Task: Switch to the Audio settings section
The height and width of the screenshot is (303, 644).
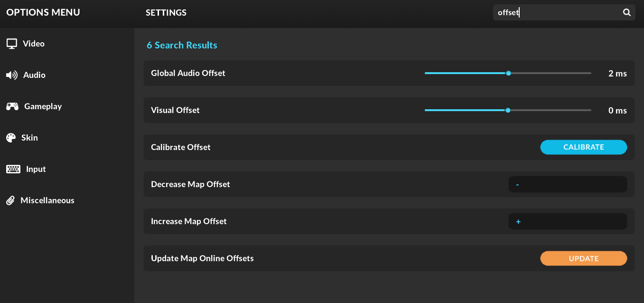Action: pos(34,75)
